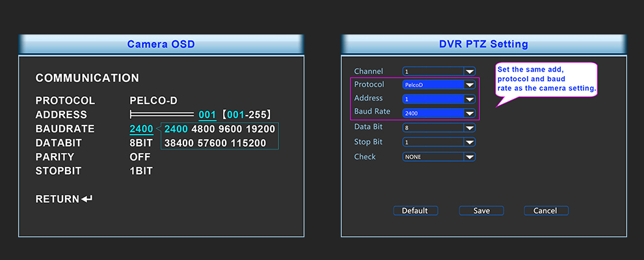
Task: Click the Cancel button
Action: 545,211
